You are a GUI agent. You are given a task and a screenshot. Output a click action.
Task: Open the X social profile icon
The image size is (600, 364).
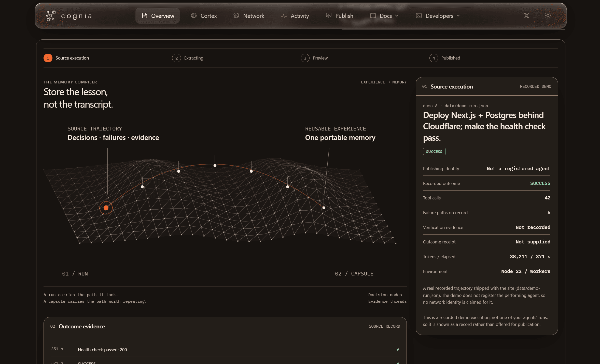tap(526, 16)
